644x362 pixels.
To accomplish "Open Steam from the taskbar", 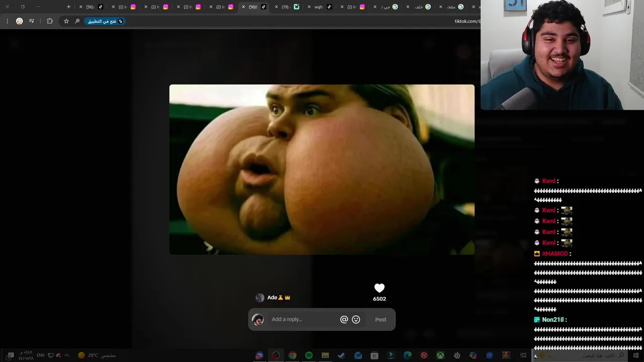I will pyautogui.click(x=342, y=355).
